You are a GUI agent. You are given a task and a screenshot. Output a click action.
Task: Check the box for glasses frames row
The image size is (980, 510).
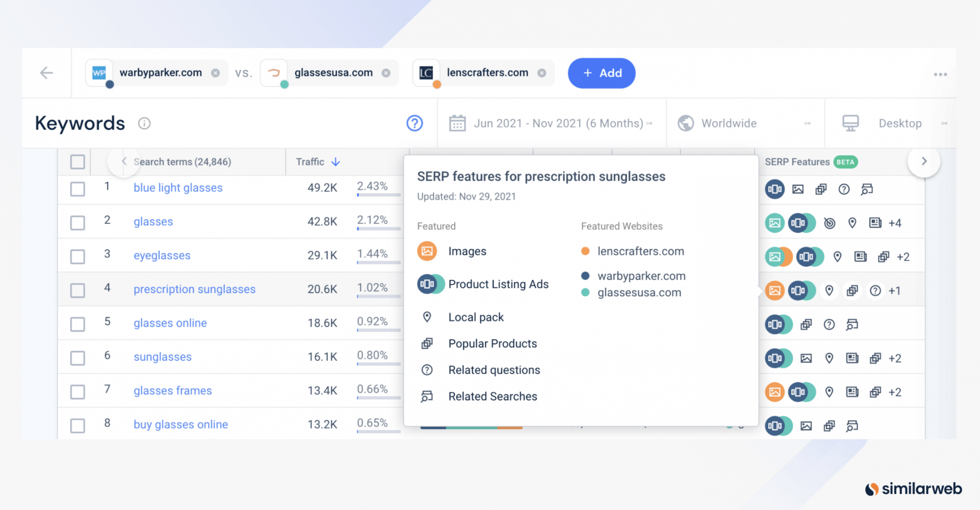coord(77,392)
